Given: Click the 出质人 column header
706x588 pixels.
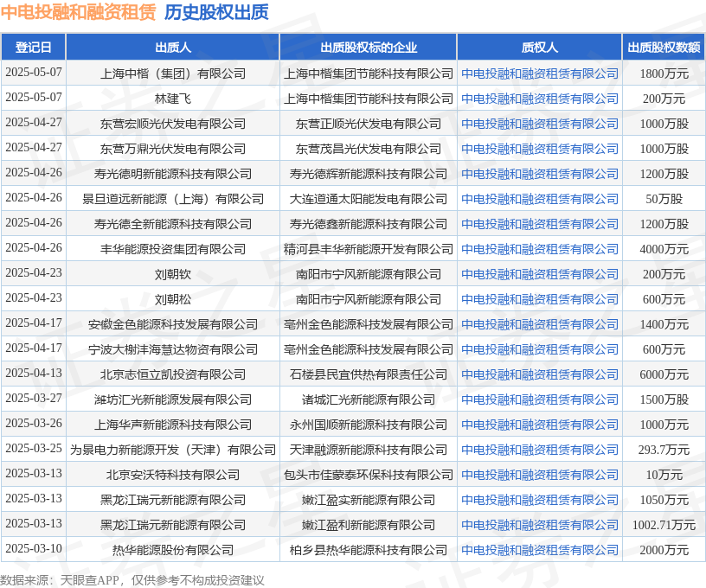Looking at the screenshot, I should coord(173,48).
